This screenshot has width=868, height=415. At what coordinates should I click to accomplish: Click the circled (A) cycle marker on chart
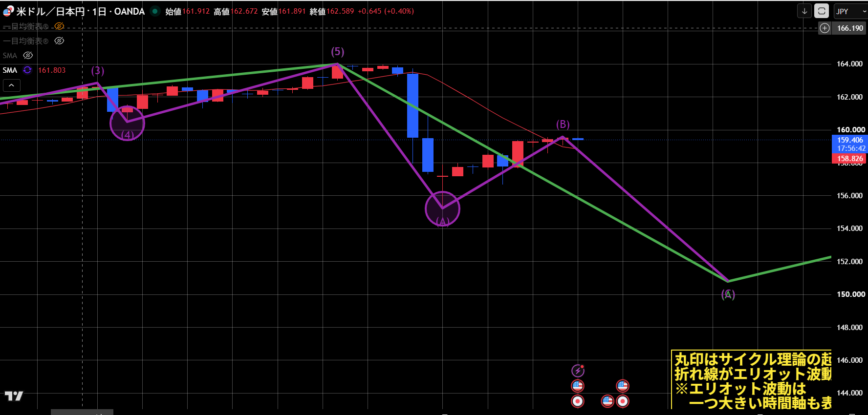pos(442,209)
